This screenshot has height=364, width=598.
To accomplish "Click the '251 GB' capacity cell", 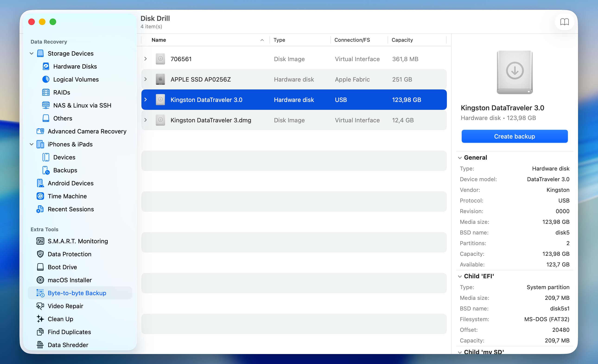I will [402, 79].
